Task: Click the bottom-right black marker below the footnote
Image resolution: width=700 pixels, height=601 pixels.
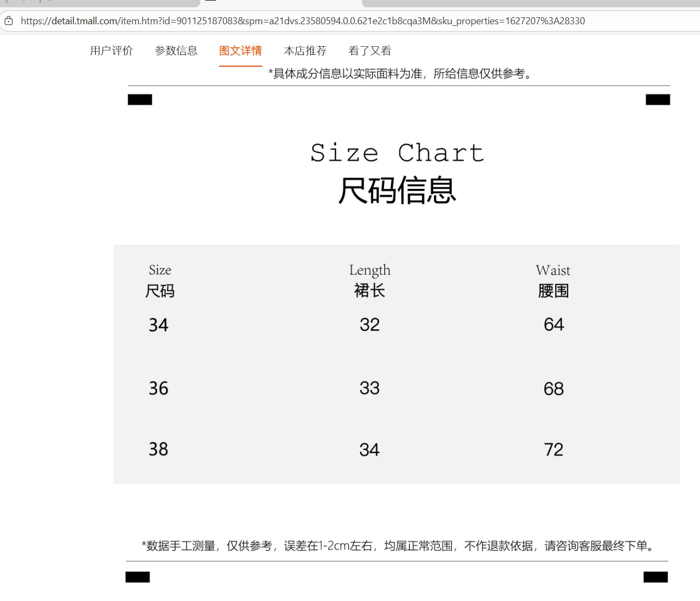Action: pos(655,577)
